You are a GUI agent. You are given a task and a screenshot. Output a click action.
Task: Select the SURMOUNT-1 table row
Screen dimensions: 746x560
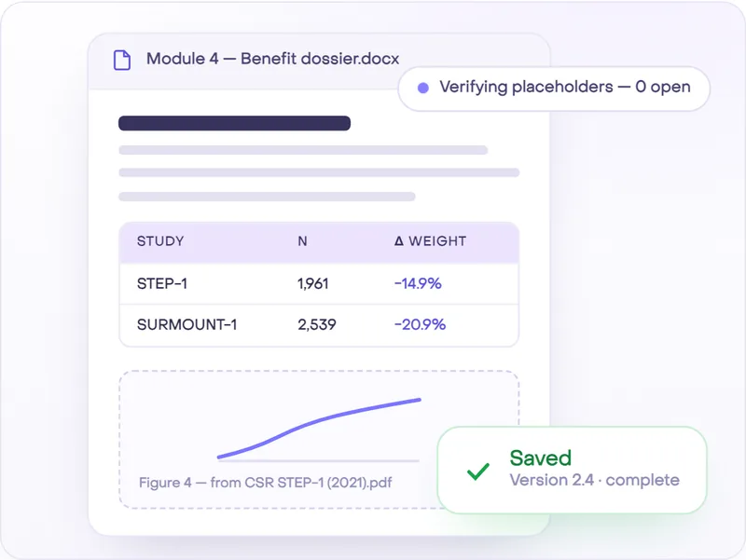[x=319, y=325]
